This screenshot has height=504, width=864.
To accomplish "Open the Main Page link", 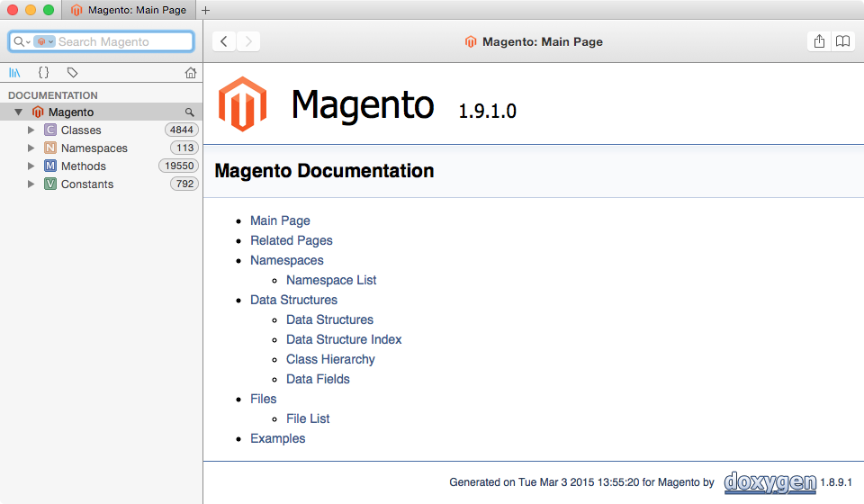I will [280, 220].
